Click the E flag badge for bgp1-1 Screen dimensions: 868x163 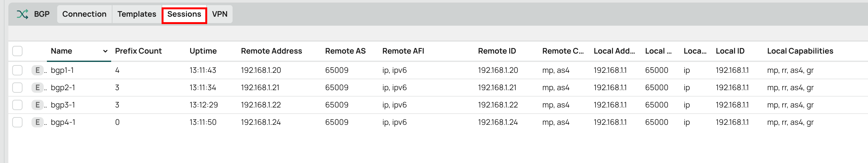pos(37,70)
